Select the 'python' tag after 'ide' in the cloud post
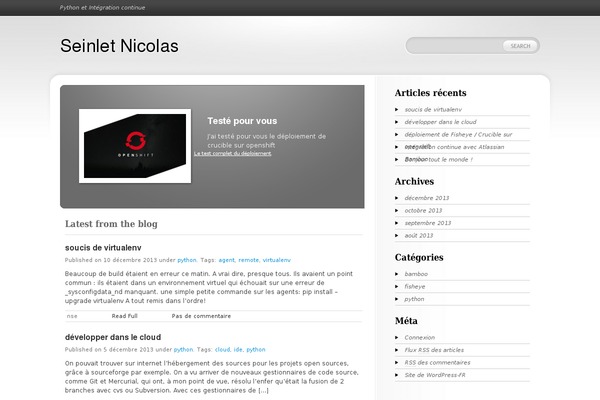 tap(256, 349)
